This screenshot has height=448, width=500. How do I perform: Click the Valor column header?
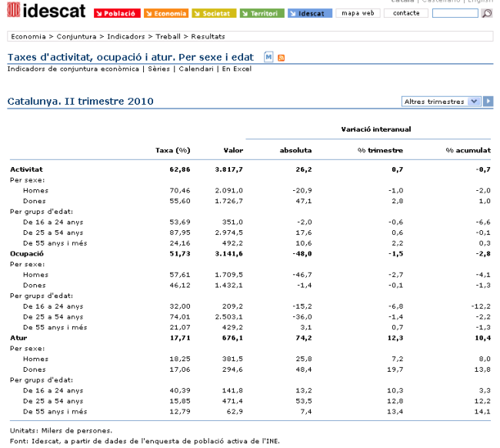233,150
